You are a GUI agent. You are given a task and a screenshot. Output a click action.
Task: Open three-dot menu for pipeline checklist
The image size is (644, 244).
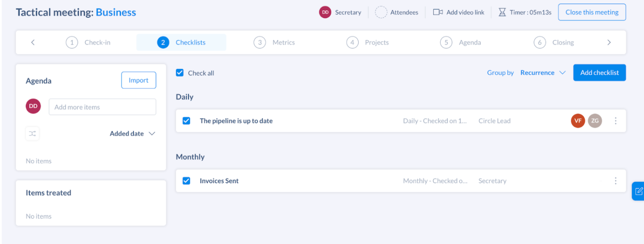tap(616, 121)
